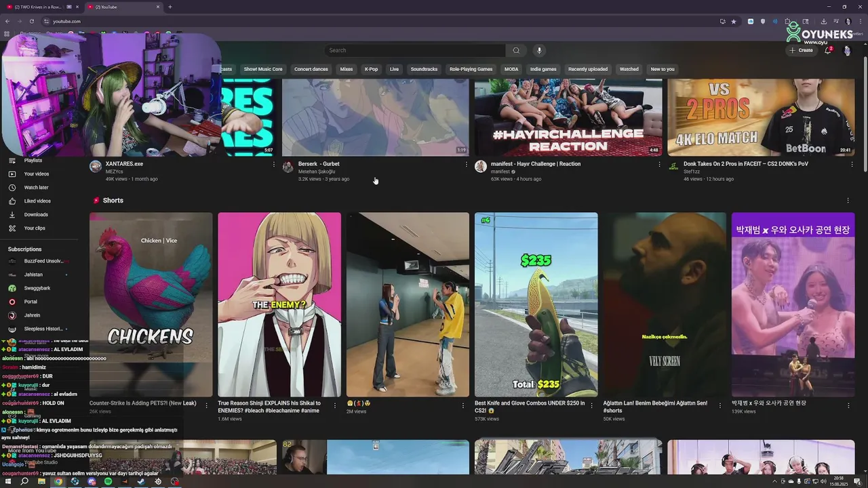868x488 pixels.
Task: Open XANTARES.exe video title
Action: (x=124, y=164)
